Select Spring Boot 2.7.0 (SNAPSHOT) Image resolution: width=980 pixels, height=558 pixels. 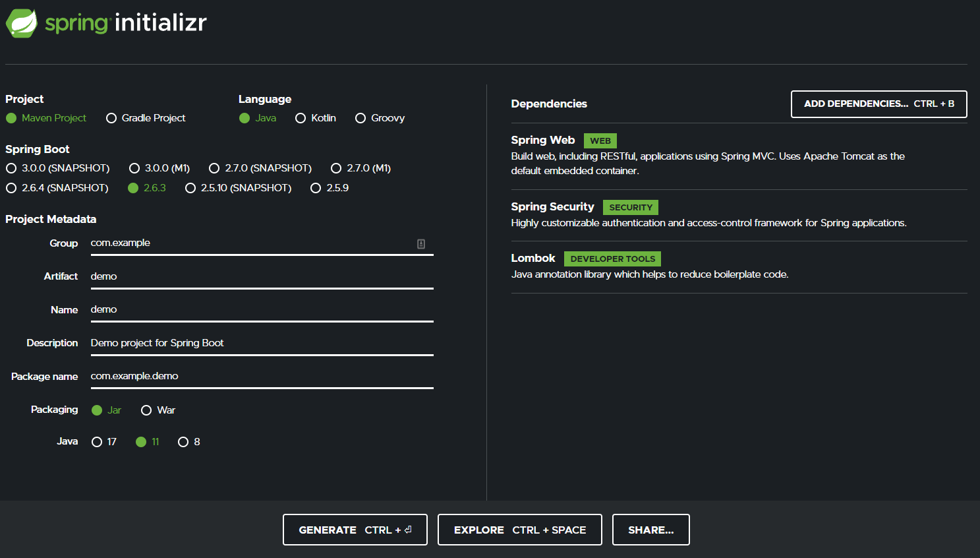260,168
